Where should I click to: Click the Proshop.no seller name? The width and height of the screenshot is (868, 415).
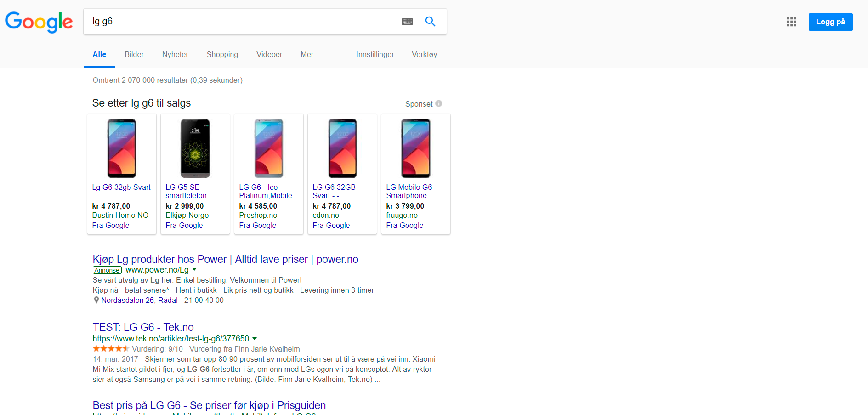tap(258, 215)
